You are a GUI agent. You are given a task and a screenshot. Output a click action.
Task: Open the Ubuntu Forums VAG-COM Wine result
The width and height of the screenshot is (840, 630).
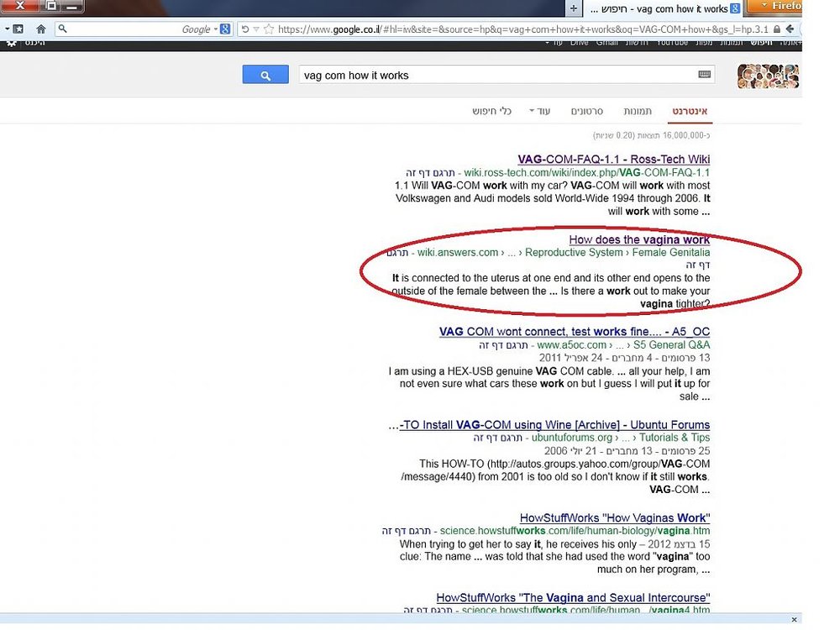click(x=554, y=425)
